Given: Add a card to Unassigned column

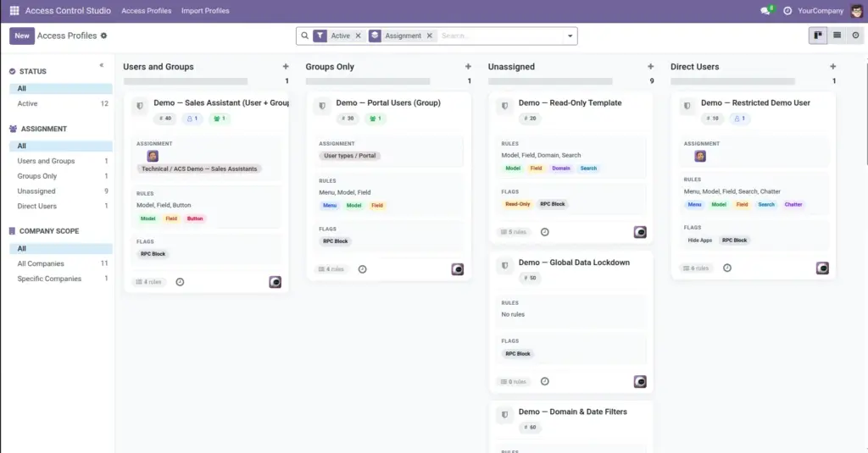Looking at the screenshot, I should [x=650, y=66].
